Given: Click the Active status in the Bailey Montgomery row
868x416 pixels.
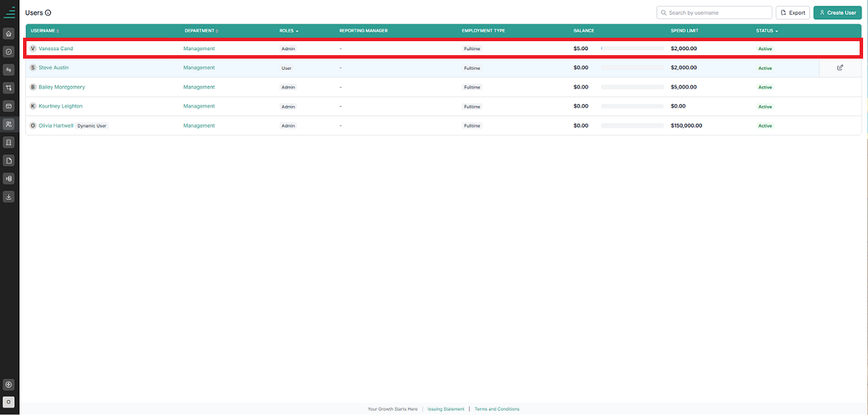Looking at the screenshot, I should click(765, 87).
